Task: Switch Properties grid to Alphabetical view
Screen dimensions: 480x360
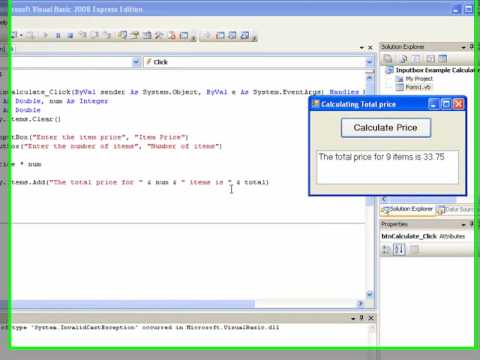Action: pos(399,249)
